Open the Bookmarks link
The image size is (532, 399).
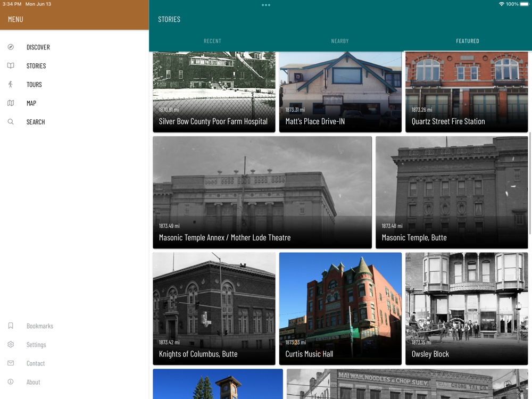[x=40, y=326]
